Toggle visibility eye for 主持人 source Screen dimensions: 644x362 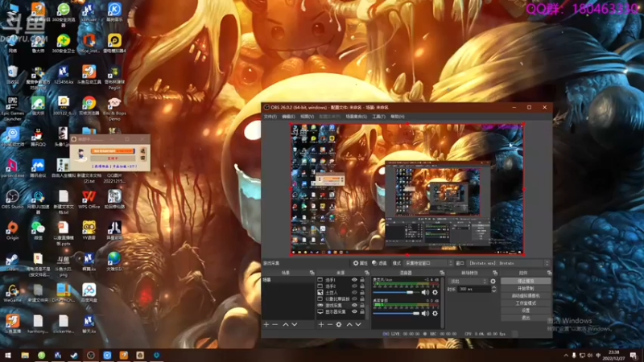tap(354, 293)
